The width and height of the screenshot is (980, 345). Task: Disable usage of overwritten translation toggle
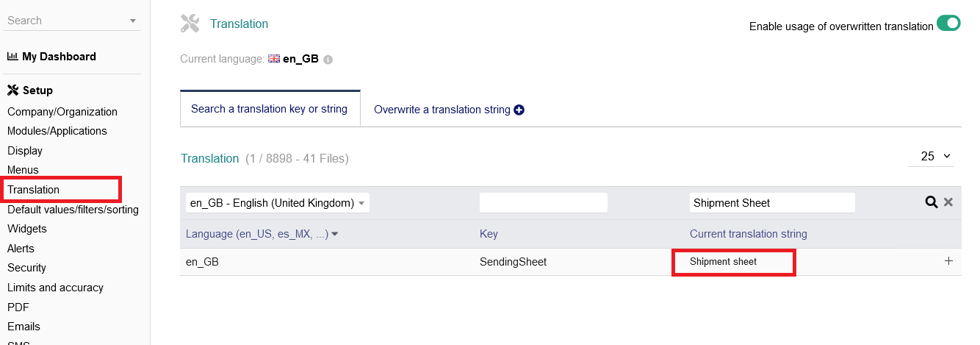click(x=948, y=24)
